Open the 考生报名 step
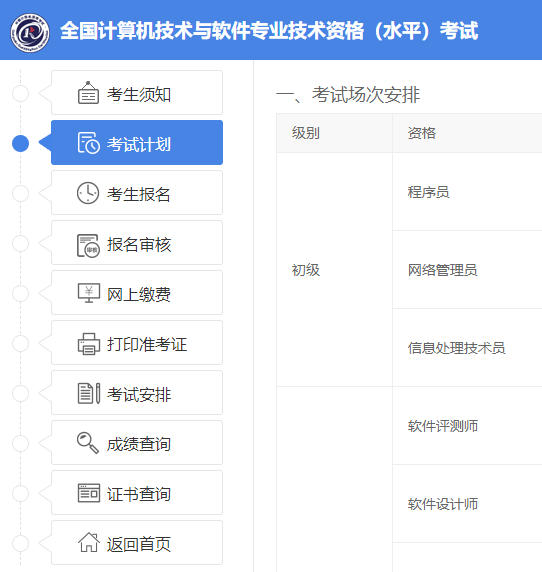The height and width of the screenshot is (572, 542). click(137, 193)
